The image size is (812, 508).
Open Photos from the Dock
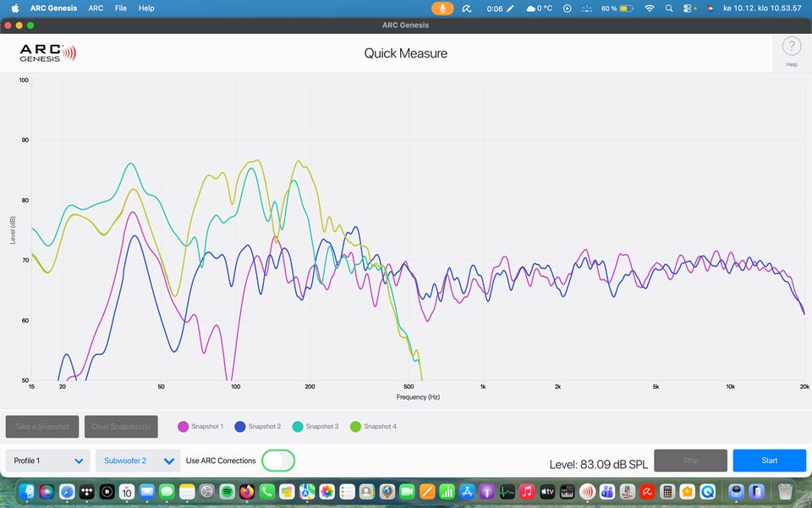(x=326, y=491)
